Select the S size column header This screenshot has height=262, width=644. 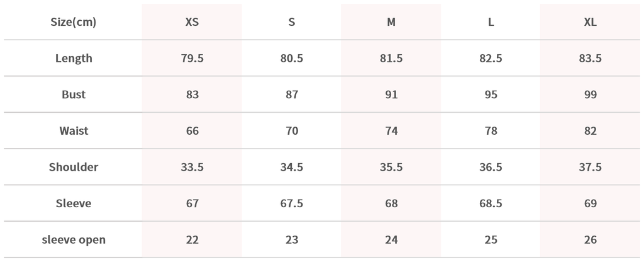[292, 22]
